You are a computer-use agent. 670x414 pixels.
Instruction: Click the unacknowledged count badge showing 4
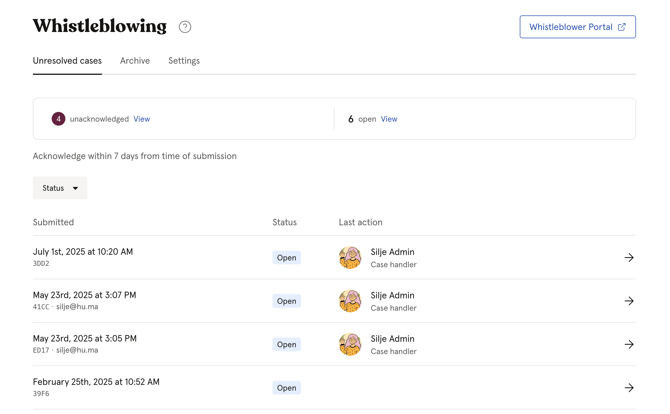click(x=58, y=119)
